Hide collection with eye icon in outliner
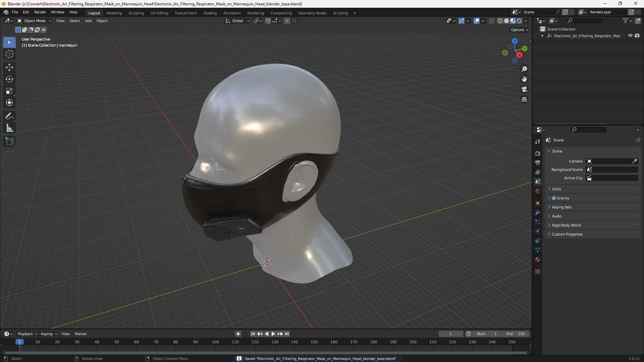 [x=630, y=36]
